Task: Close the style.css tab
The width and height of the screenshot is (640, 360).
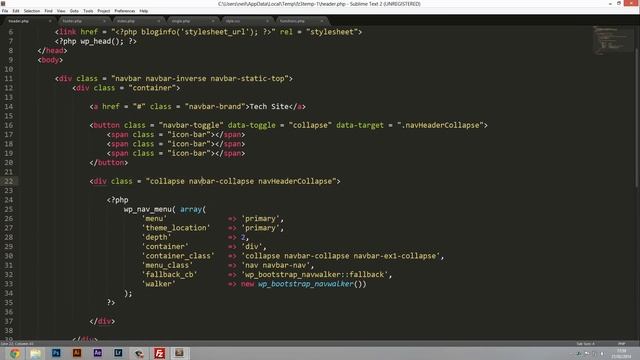Action: click(267, 21)
